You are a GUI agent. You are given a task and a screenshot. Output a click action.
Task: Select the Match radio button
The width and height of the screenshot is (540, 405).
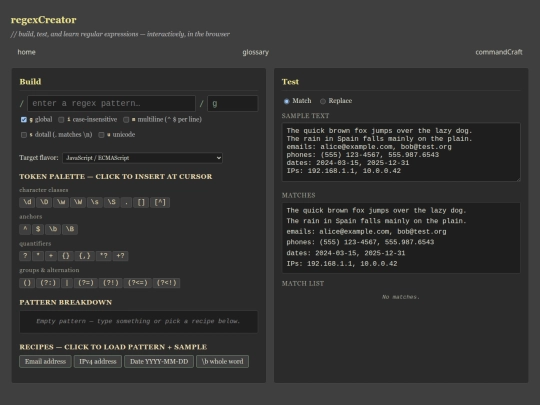pos(287,101)
